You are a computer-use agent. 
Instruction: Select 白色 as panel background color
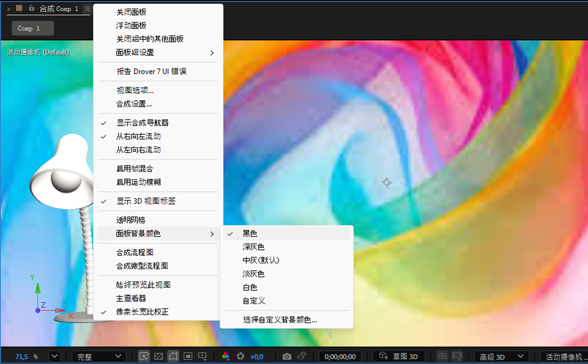click(250, 288)
